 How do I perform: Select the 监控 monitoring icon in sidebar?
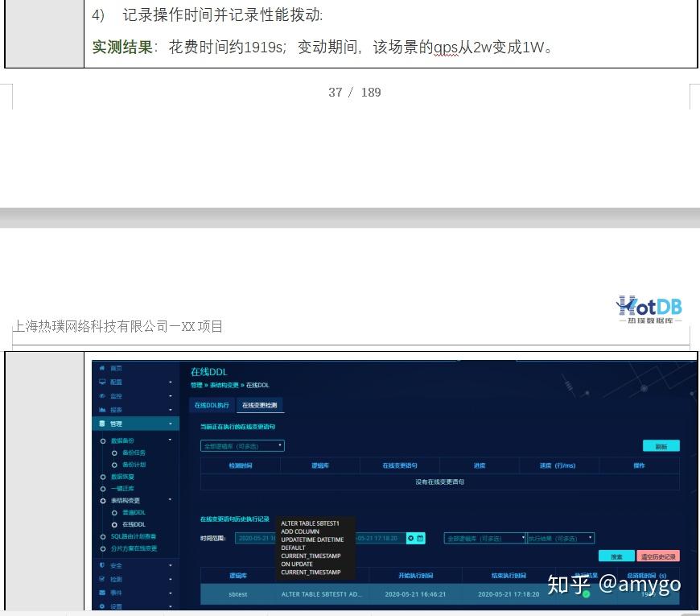102,395
